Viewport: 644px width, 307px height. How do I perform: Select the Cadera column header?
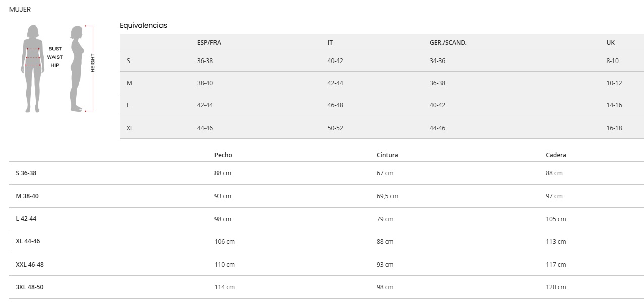click(x=556, y=155)
